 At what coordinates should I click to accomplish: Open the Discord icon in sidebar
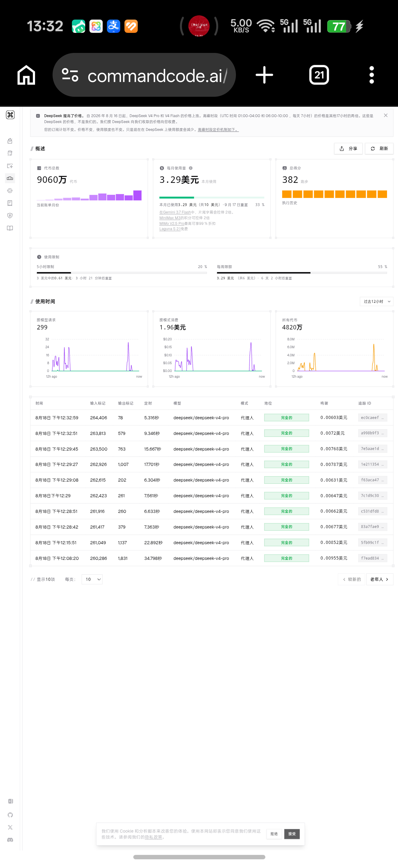point(10,840)
